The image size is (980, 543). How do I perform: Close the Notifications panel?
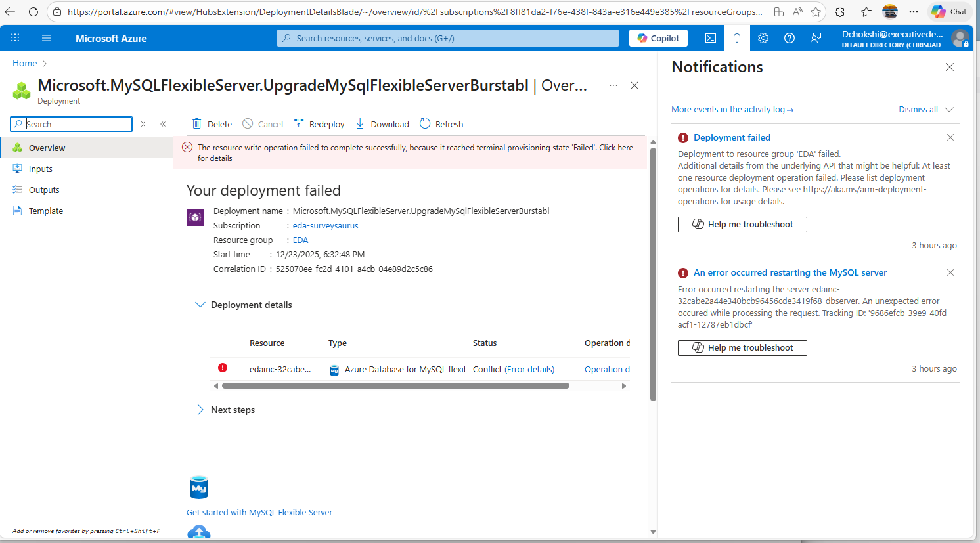pos(950,67)
